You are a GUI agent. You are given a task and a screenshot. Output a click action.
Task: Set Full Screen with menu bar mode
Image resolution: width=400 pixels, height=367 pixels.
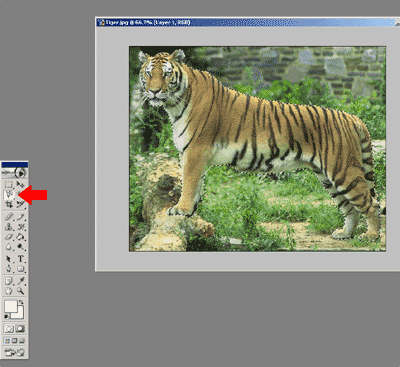[15, 341]
